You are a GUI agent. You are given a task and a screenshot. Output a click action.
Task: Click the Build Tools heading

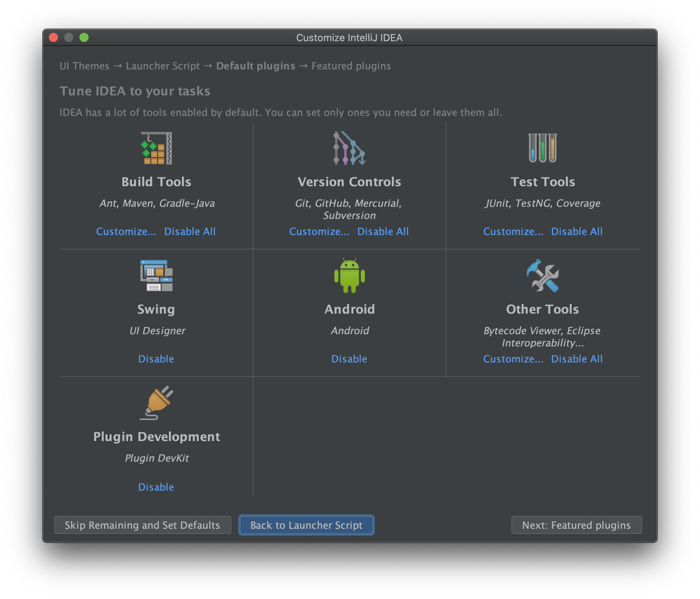(x=156, y=182)
